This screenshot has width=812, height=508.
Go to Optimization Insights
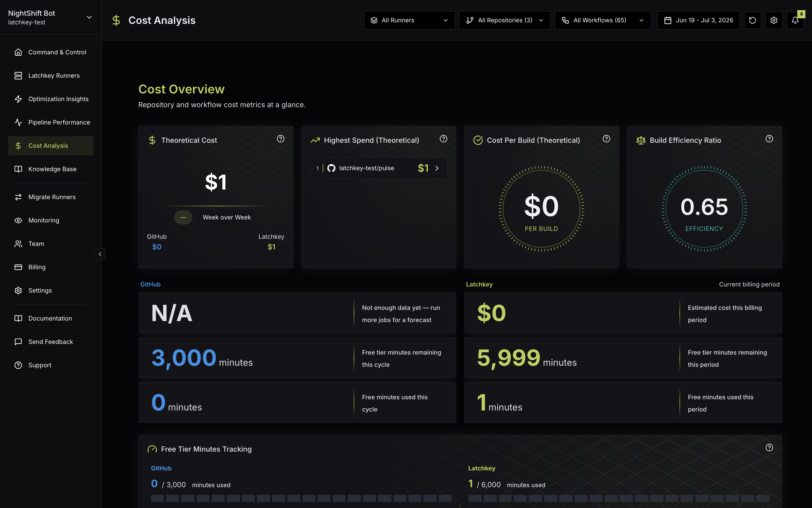[x=51, y=99]
